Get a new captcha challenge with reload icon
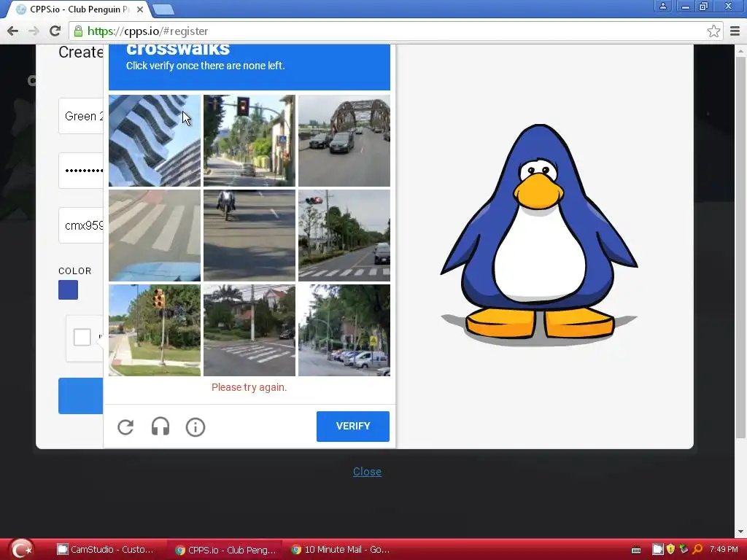 (125, 427)
